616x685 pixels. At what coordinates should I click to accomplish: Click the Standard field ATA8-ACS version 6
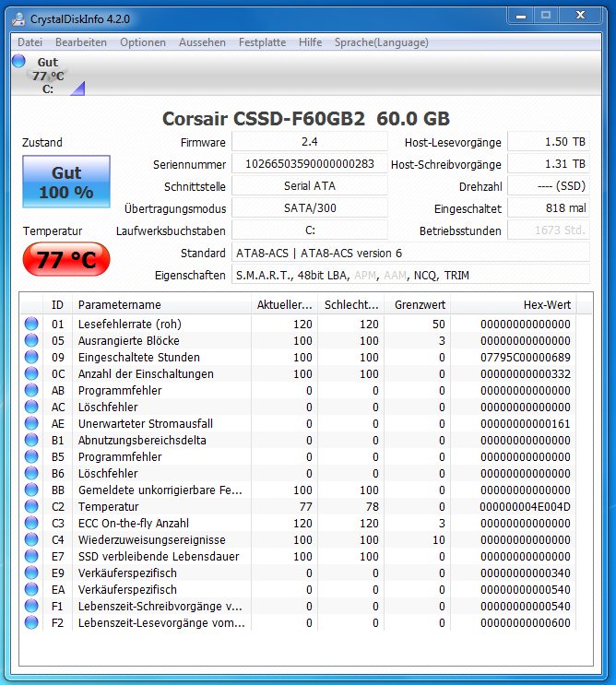[x=410, y=253]
